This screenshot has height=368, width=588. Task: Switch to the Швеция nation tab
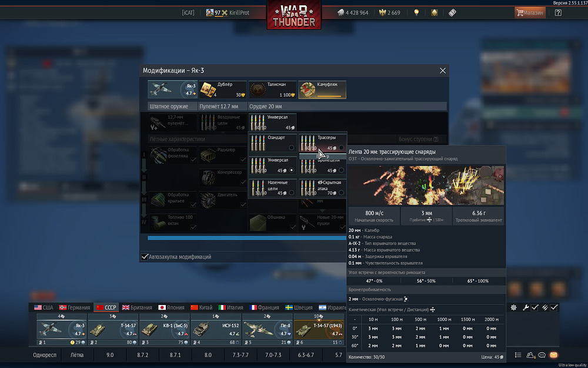pos(299,307)
